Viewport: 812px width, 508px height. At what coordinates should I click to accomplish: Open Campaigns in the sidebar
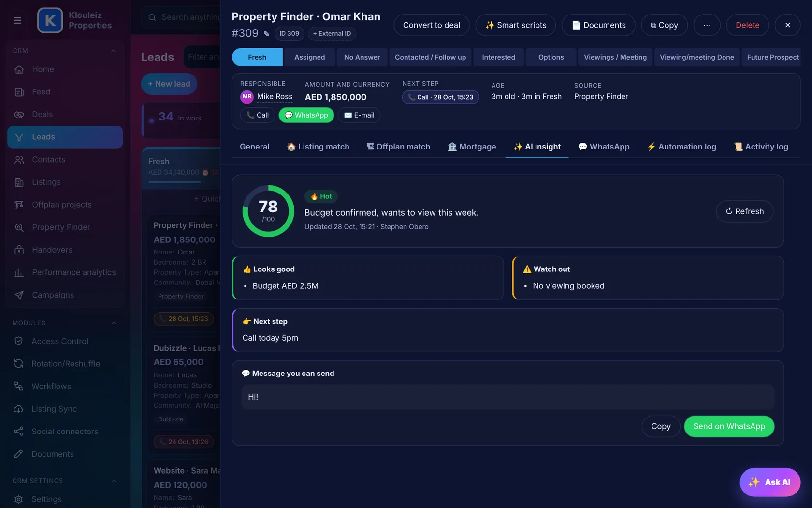coord(65,295)
